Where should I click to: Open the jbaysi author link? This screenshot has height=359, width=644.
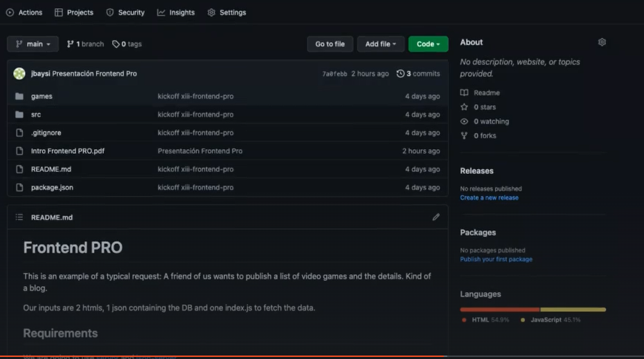click(x=40, y=73)
